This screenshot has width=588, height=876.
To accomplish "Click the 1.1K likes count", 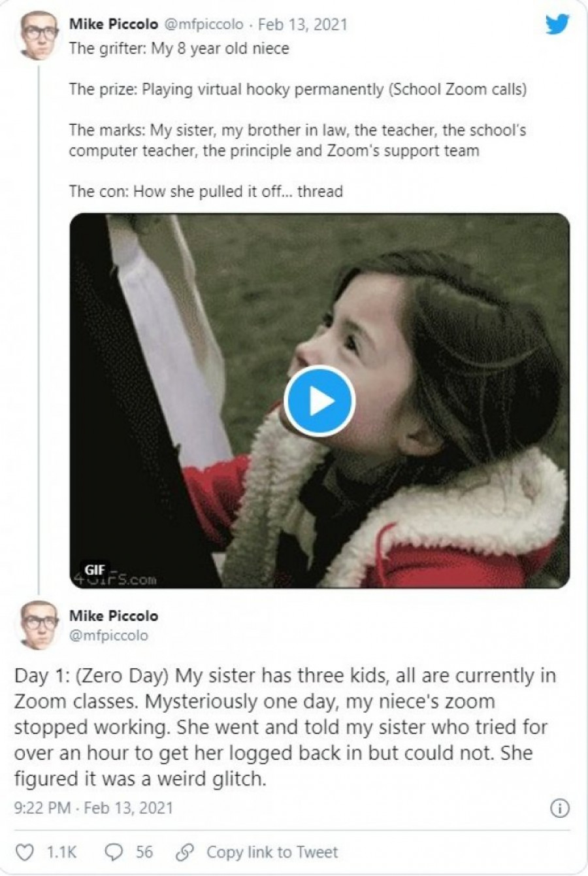I will 62,852.
